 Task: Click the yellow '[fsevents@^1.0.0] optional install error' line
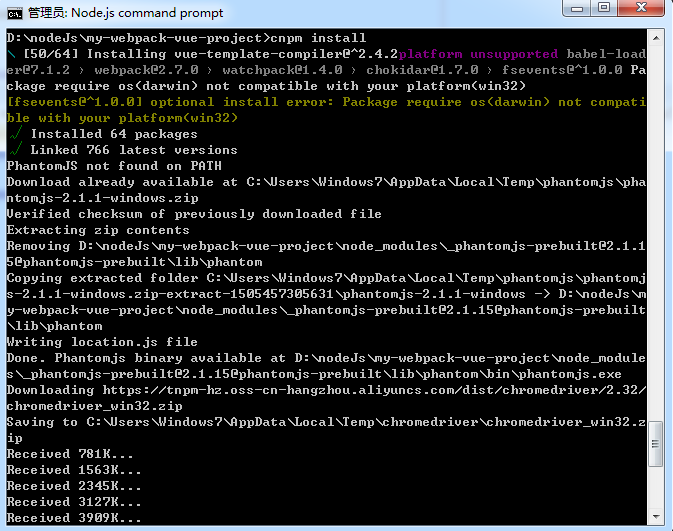[x=326, y=102]
